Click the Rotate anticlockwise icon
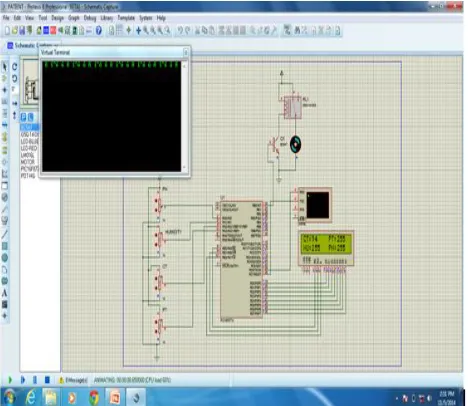Viewport: 468px width, 406px height. tap(15, 78)
